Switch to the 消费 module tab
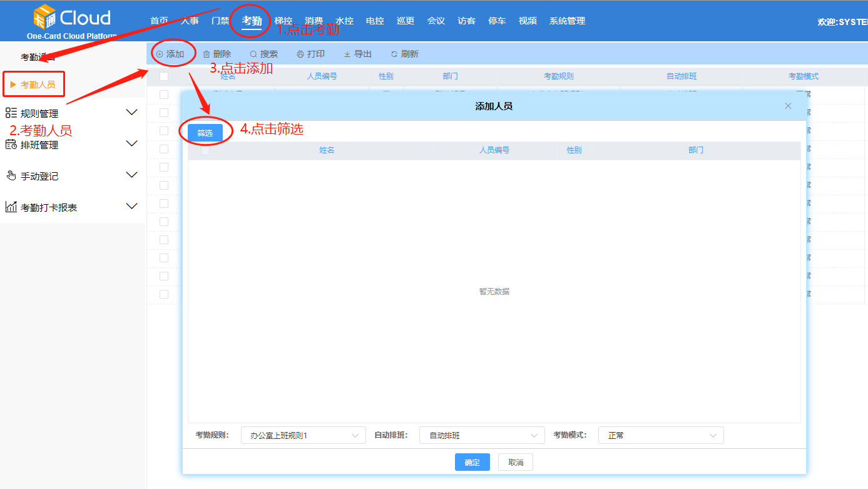This screenshot has width=868, height=489. [x=314, y=20]
